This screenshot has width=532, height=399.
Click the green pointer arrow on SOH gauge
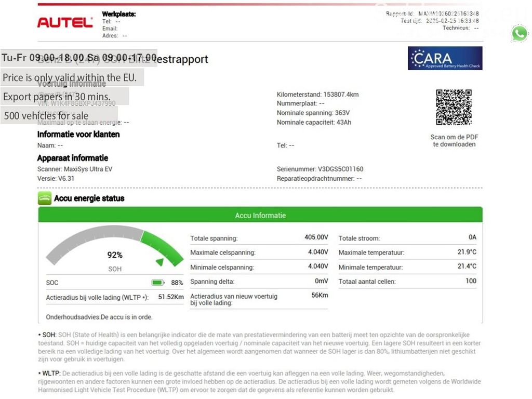[161, 262]
